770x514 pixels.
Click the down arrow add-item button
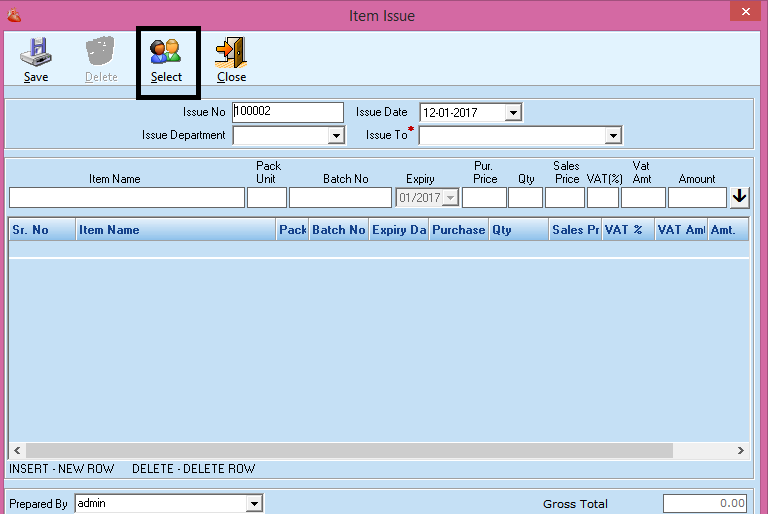click(739, 197)
